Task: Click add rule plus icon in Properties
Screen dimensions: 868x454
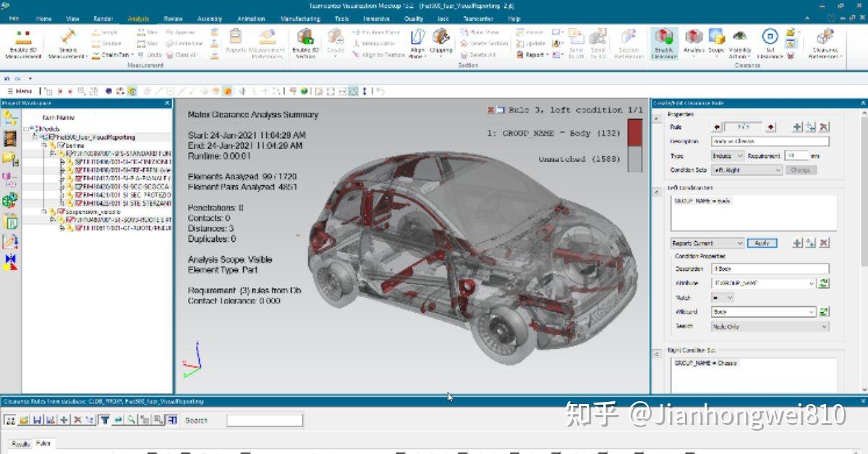Action: click(797, 127)
